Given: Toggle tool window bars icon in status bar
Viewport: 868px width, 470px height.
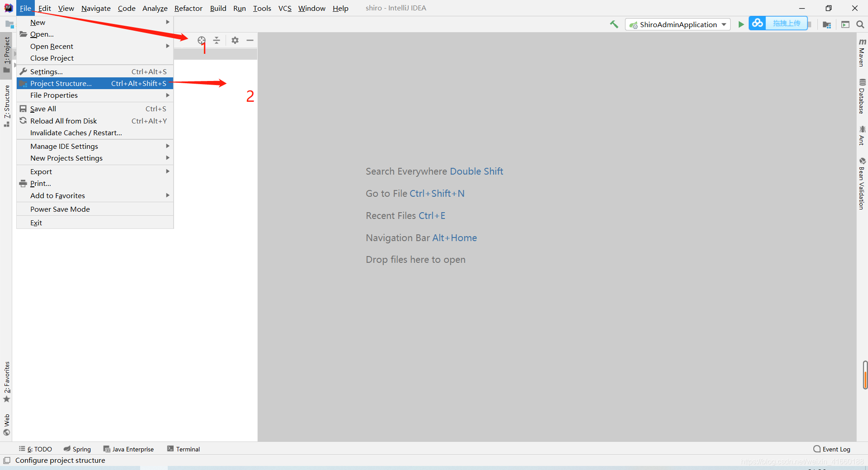Looking at the screenshot, I should 6,461.
